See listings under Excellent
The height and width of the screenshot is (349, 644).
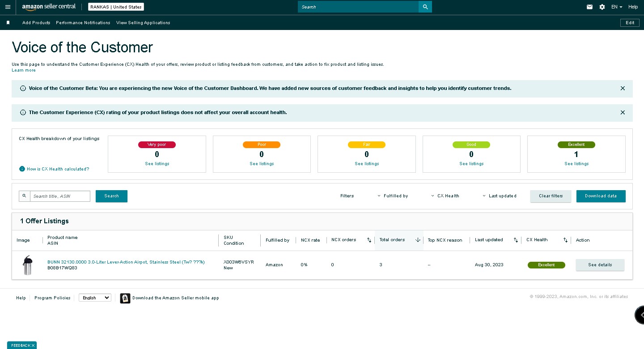576,164
